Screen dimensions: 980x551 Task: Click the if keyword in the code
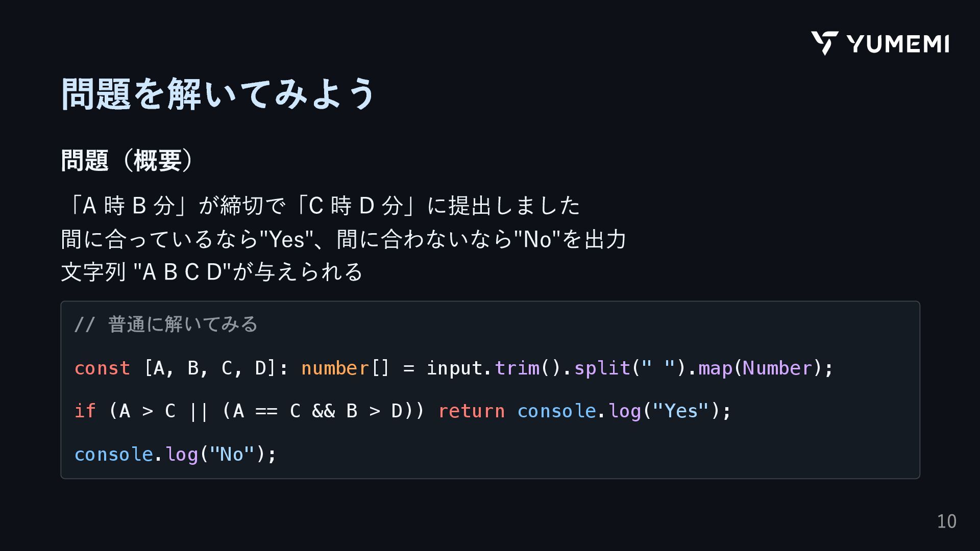point(85,411)
